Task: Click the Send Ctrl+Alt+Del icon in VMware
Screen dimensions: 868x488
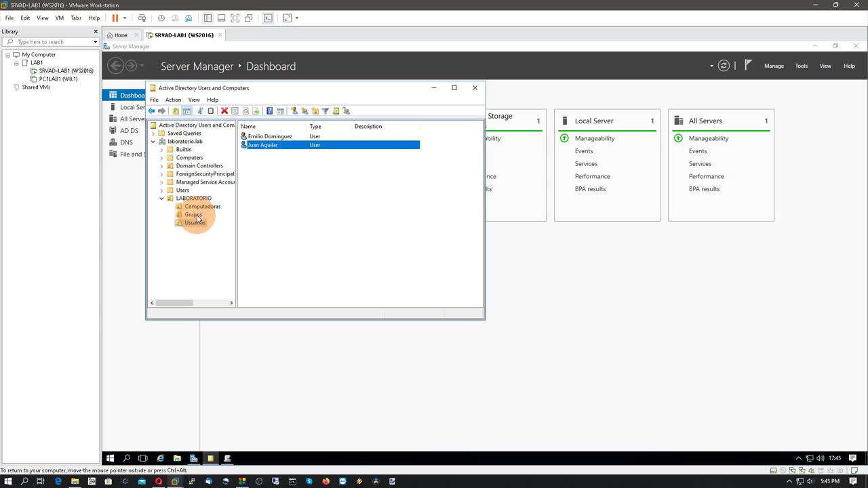Action: pyautogui.click(x=142, y=18)
